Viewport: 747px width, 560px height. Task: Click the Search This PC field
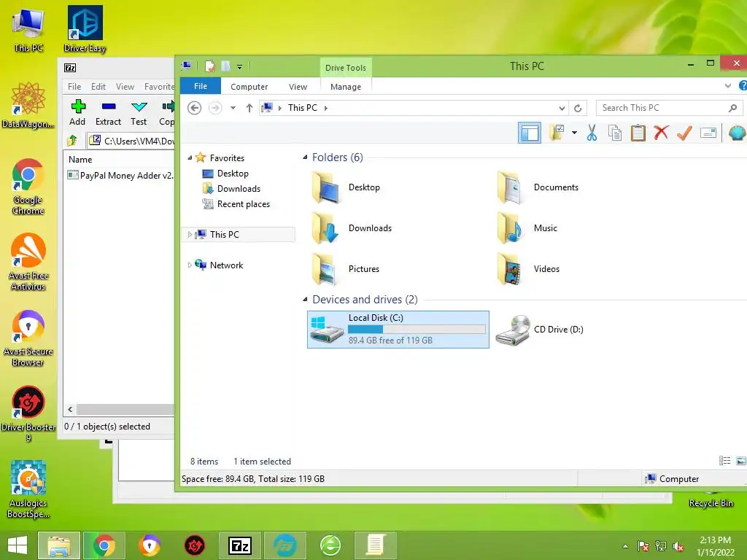click(x=670, y=108)
